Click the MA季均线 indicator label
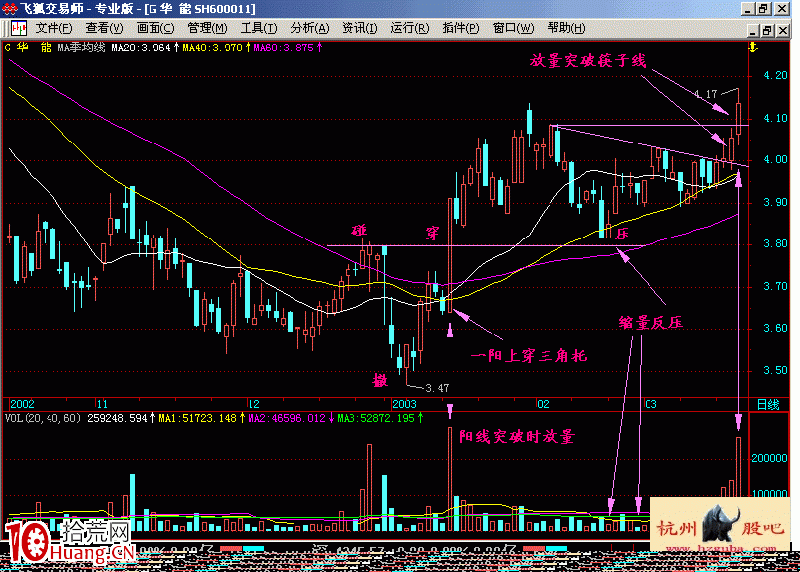Viewport: 800px width, 572px height. [x=81, y=47]
